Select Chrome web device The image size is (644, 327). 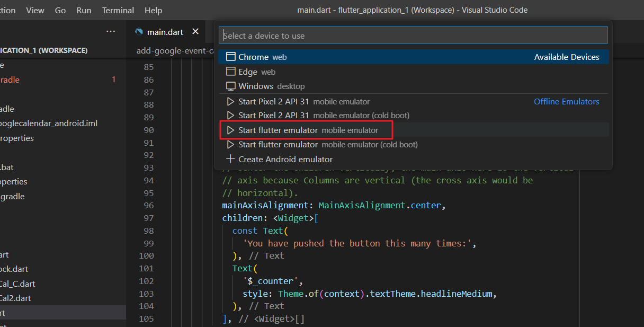413,57
